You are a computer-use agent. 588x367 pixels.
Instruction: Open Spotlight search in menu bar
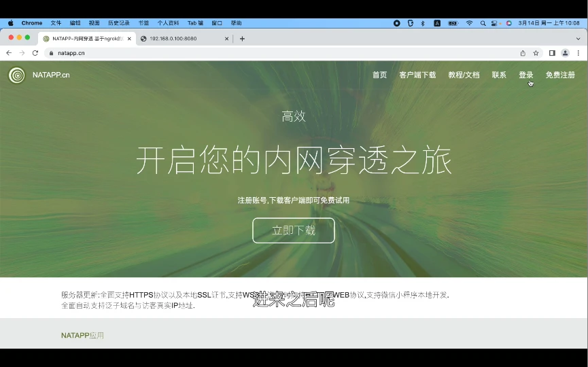click(483, 23)
